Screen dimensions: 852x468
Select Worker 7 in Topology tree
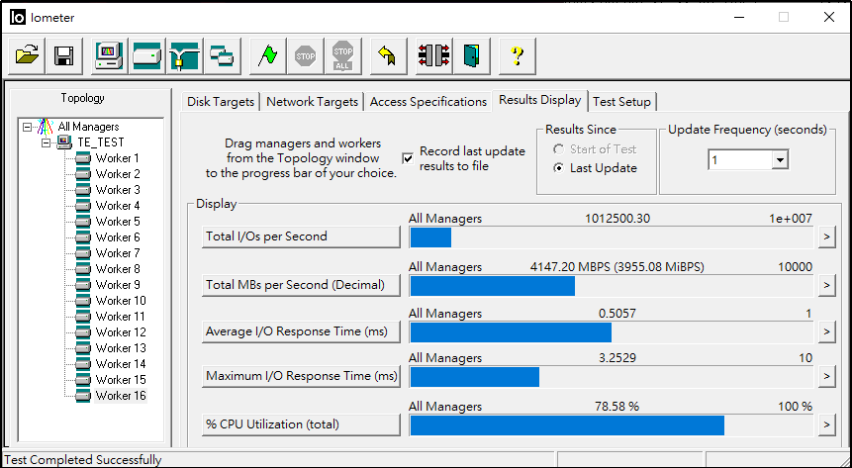[117, 253]
